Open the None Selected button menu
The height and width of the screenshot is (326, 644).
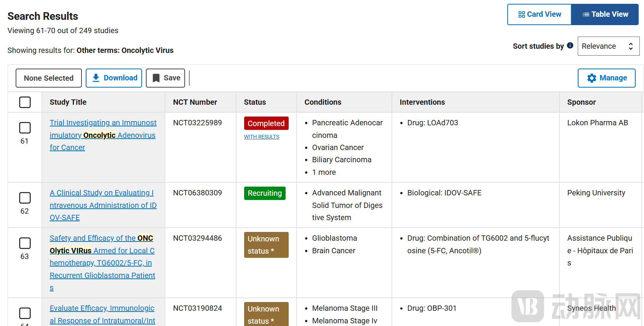click(x=49, y=78)
